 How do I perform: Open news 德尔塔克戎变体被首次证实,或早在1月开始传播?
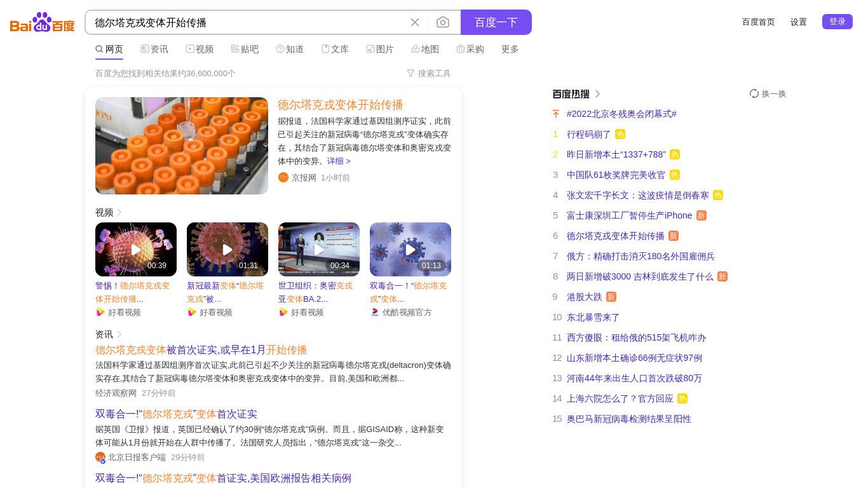pos(201,350)
